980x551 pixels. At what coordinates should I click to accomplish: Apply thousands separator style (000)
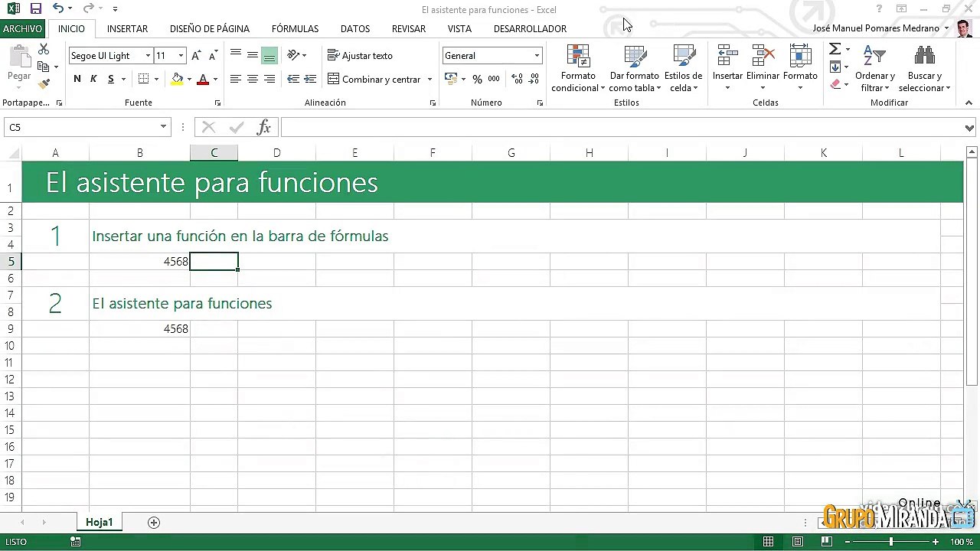pos(494,79)
